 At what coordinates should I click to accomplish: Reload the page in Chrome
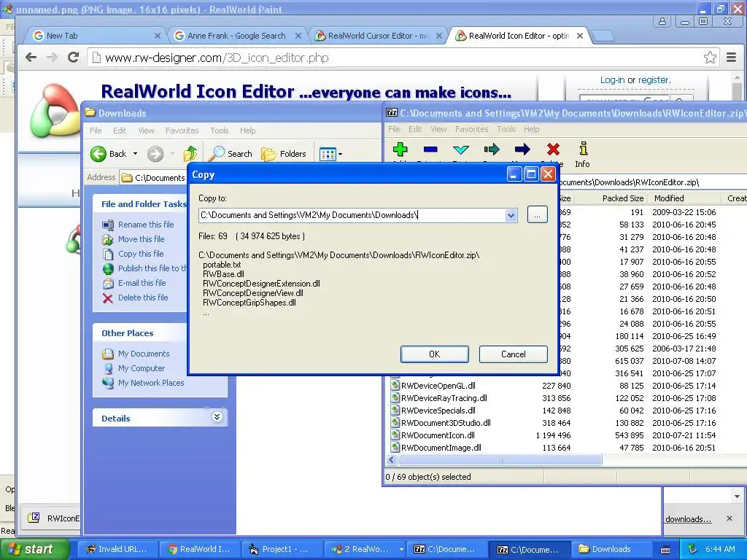coord(74,58)
